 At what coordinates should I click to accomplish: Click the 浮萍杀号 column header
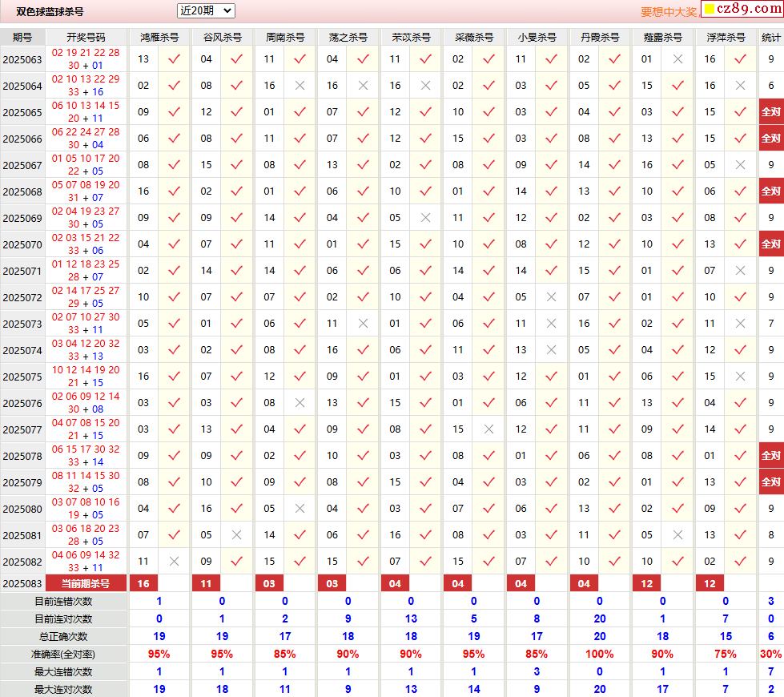pos(726,38)
